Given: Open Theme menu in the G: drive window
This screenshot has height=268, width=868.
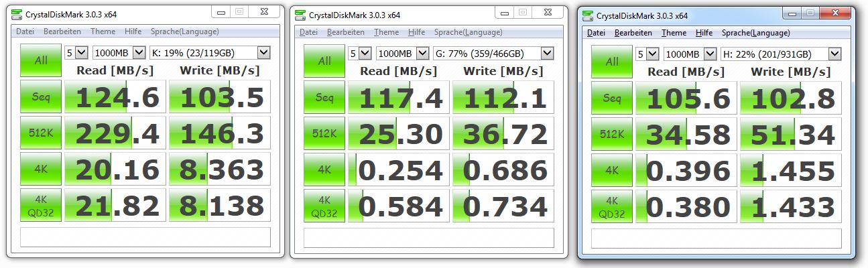Looking at the screenshot, I should tap(387, 31).
